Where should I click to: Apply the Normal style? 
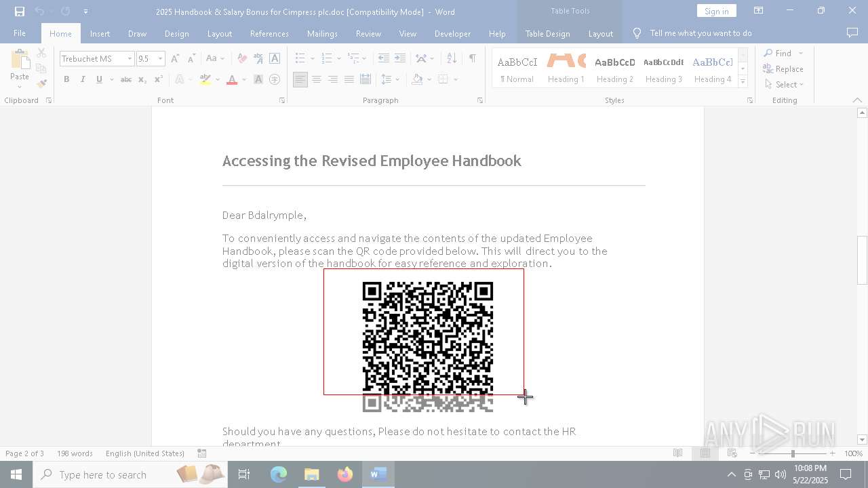pos(517,69)
